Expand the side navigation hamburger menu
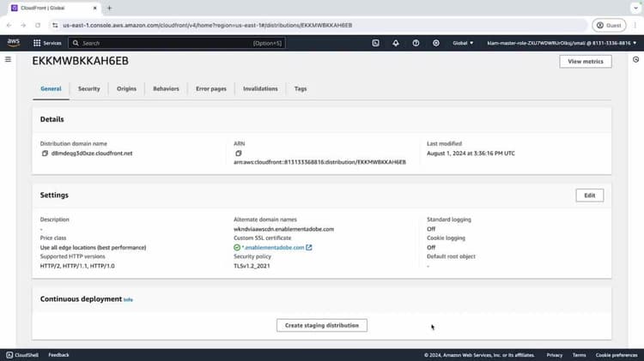The height and width of the screenshot is (361, 644). point(8,59)
